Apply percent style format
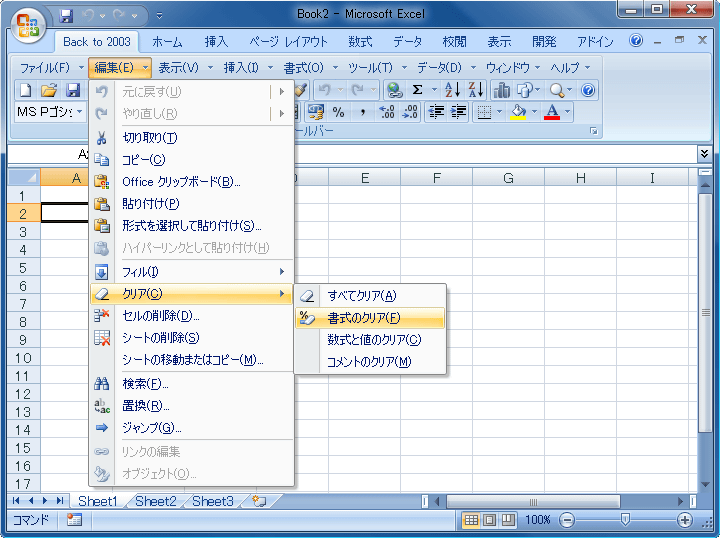The width and height of the screenshot is (720, 538). 338,112
